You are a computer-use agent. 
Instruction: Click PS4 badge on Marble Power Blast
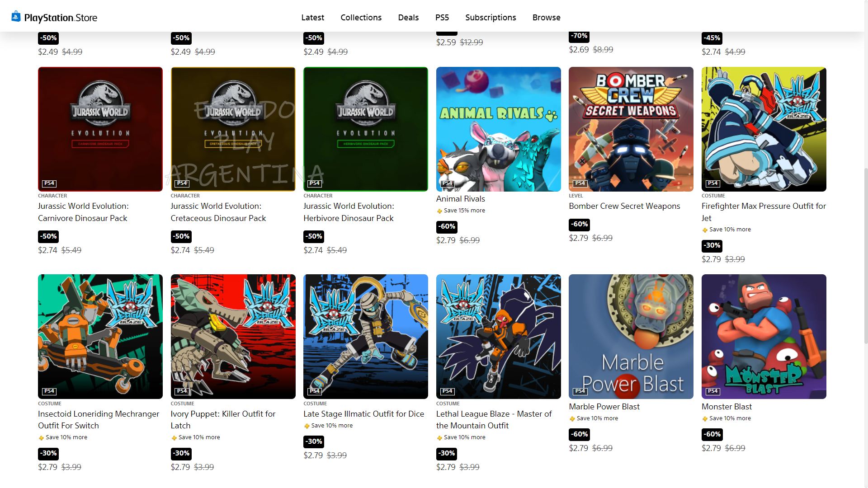coord(580,391)
